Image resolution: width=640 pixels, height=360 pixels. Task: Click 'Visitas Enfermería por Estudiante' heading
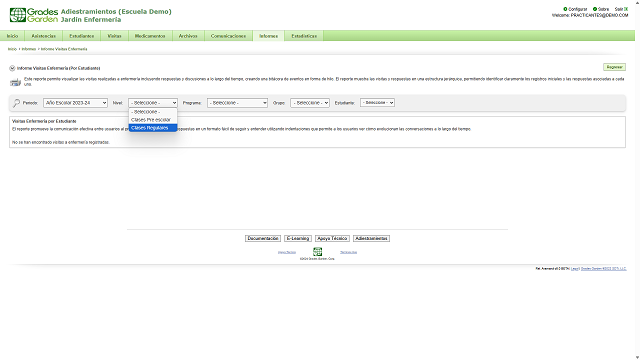pyautogui.click(x=44, y=121)
